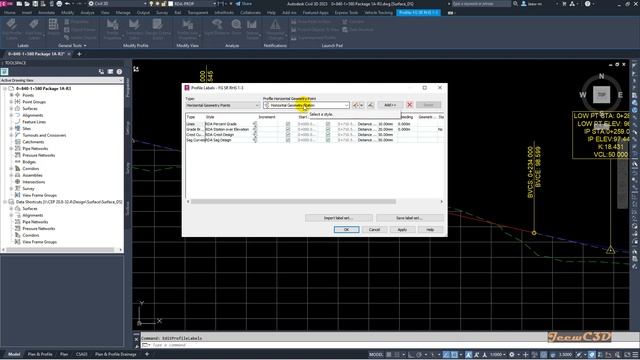Click the Turnouts and Crossovers tree icon
The image size is (640, 360).
(18, 135)
